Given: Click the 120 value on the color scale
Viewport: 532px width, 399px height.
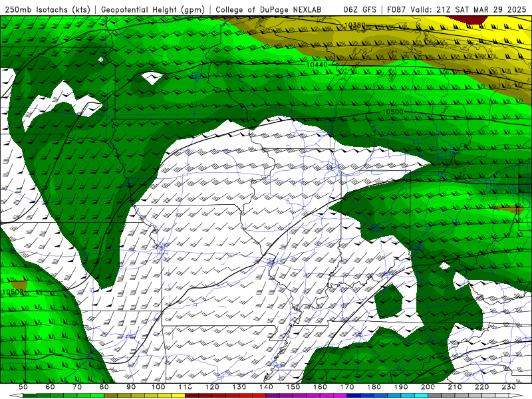Looking at the screenshot, I should click(x=212, y=387).
